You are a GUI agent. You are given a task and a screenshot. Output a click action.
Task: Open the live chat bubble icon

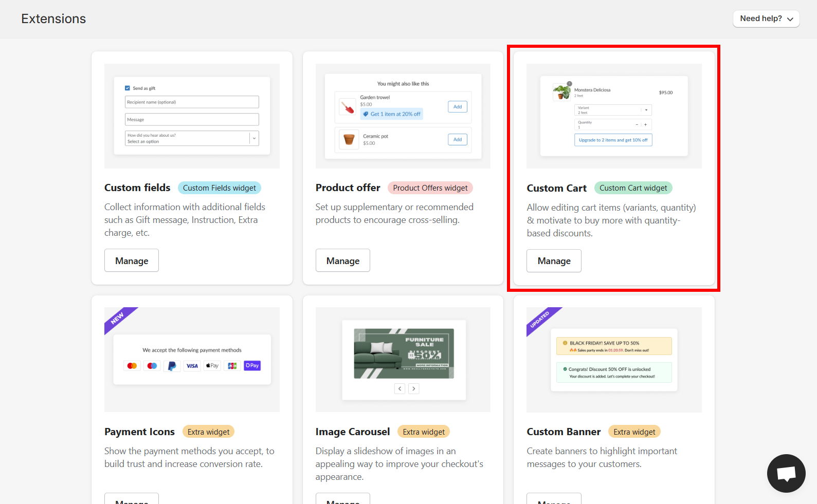coord(786,473)
